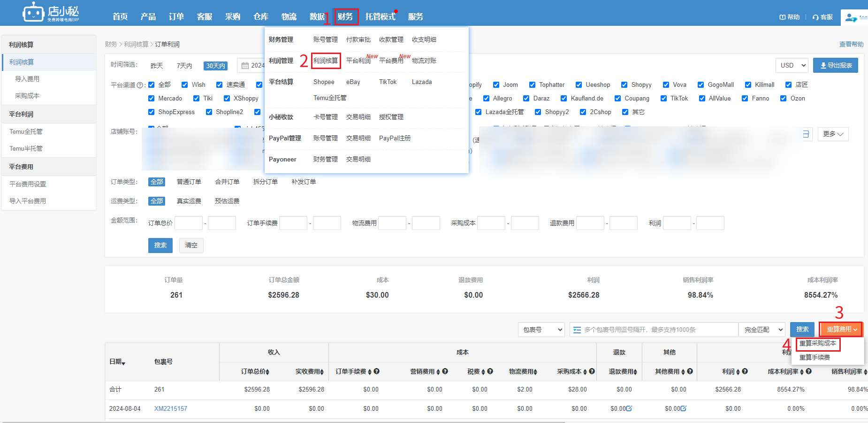Open the 查看帮助 link
The image size is (868, 423).
(851, 44)
